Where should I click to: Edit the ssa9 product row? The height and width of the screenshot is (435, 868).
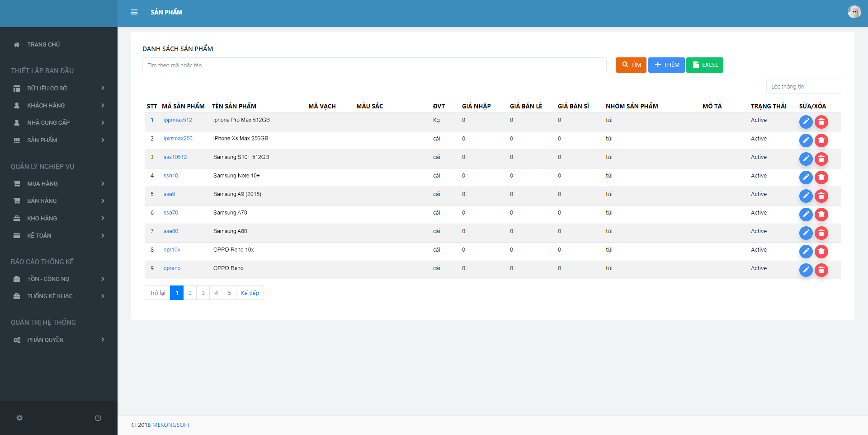[x=806, y=196]
